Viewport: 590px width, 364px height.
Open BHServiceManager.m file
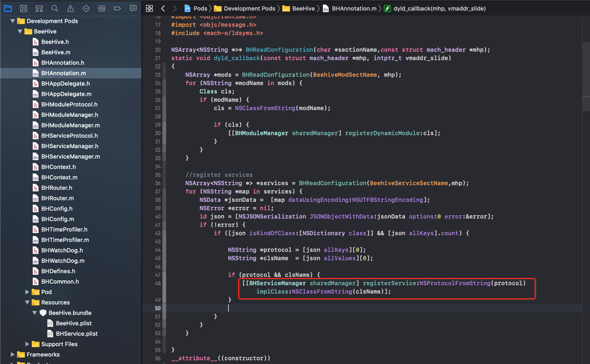(70, 156)
